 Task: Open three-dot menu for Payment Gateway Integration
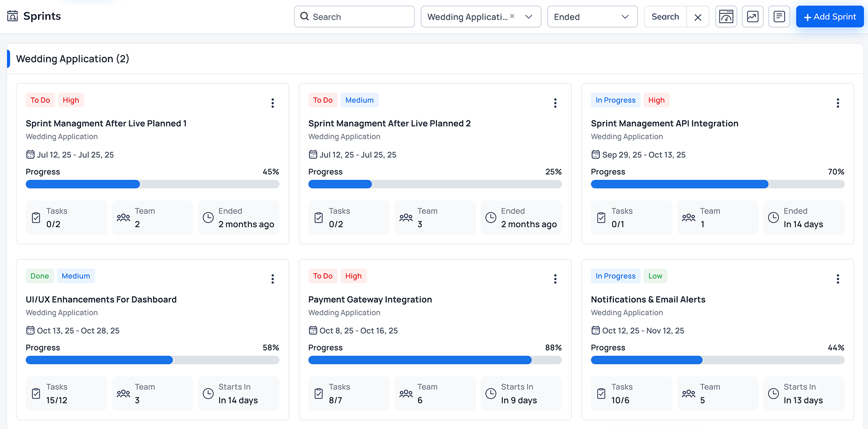[555, 279]
